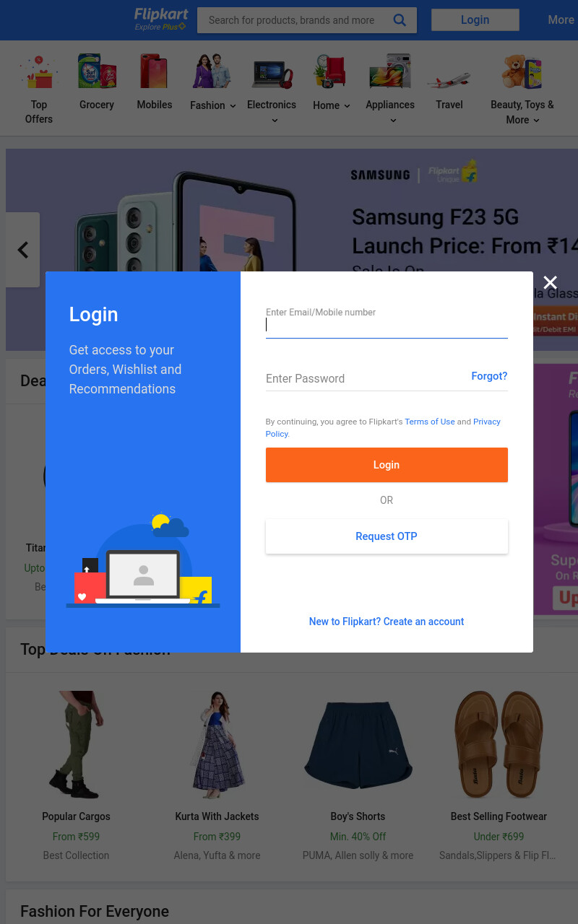Select the Grocery category icon
The height and width of the screenshot is (924, 578).
pyautogui.click(x=97, y=71)
